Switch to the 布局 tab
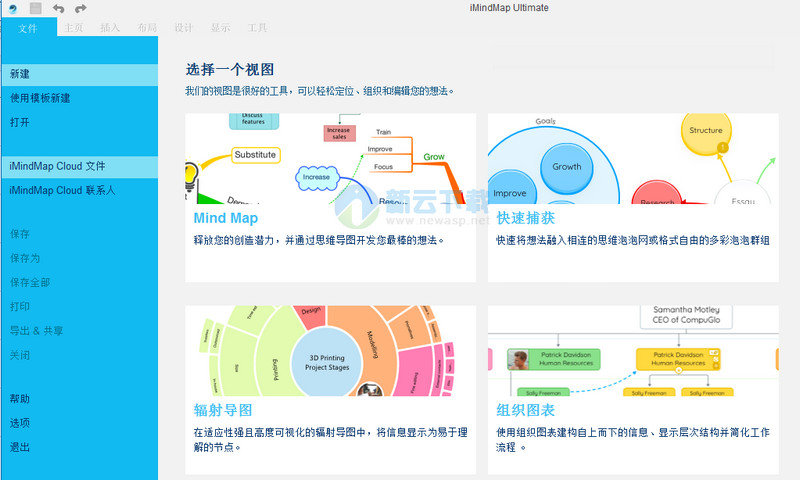This screenshot has height=480, width=800. (147, 28)
